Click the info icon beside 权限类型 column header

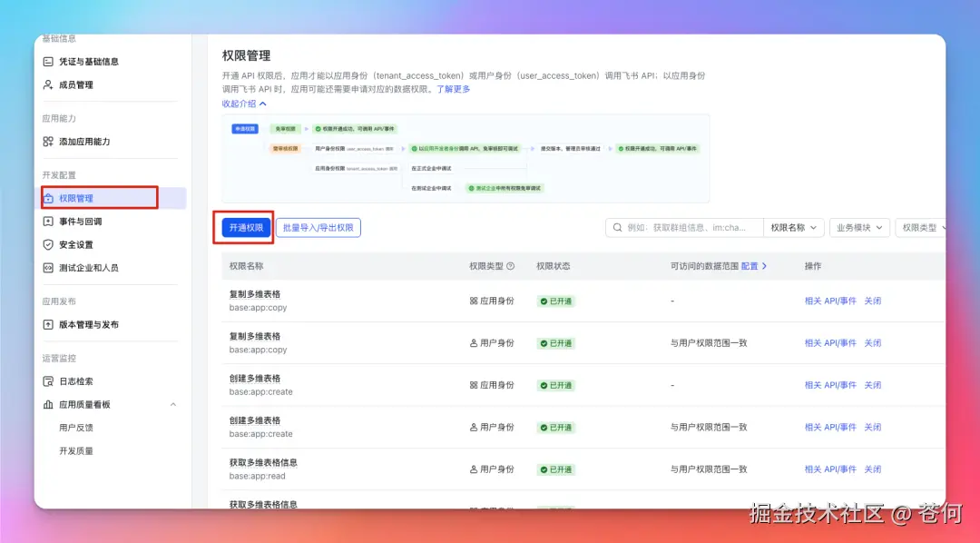tap(511, 265)
